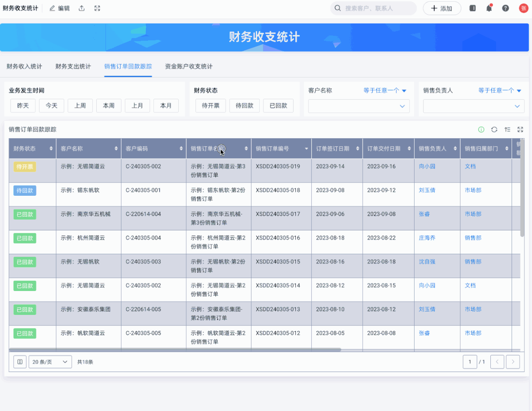The height and width of the screenshot is (411, 532).
Task: Open the row height adjustment icon
Action: [507, 129]
